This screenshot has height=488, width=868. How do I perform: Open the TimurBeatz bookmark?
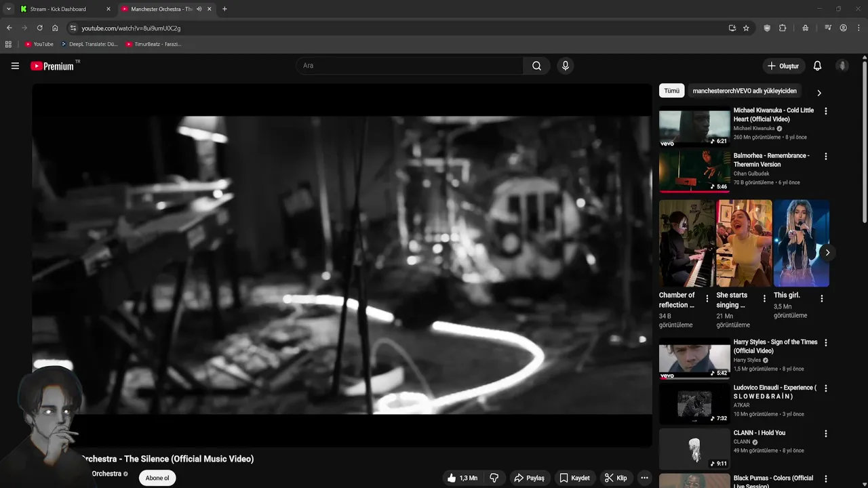point(153,44)
